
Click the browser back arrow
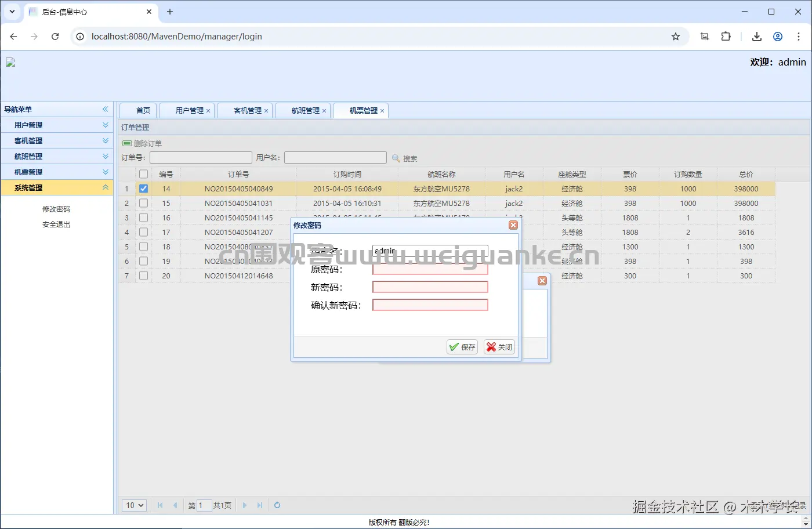13,37
